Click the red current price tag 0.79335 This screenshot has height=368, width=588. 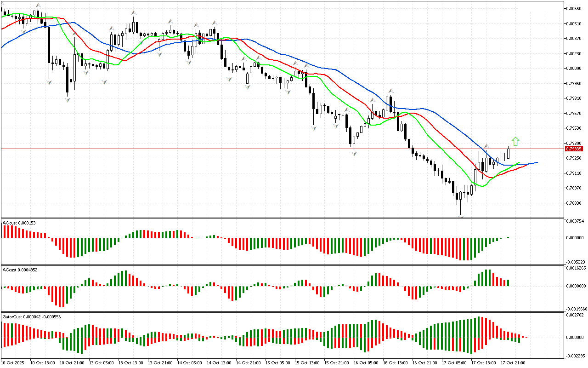pos(574,149)
